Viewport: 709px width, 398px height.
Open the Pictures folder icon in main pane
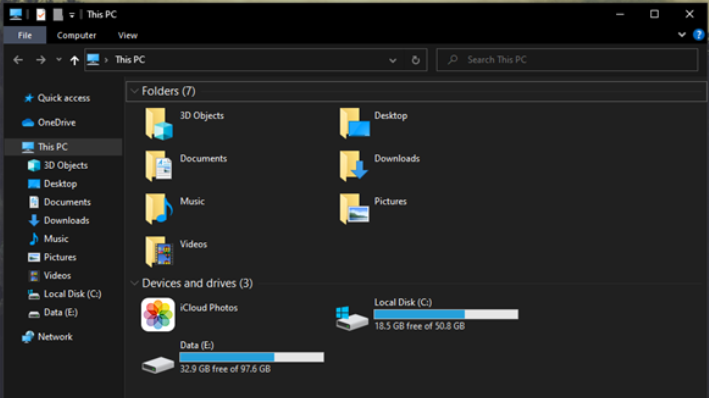(354, 208)
